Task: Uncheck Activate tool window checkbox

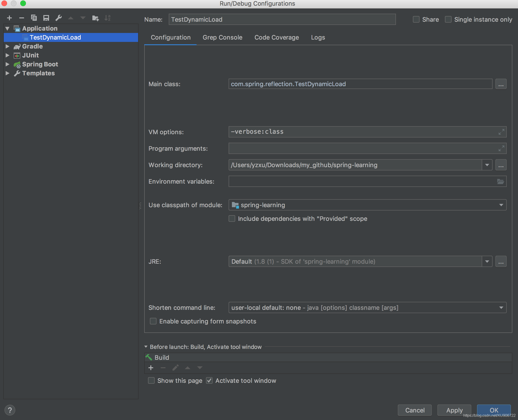Action: coord(209,380)
